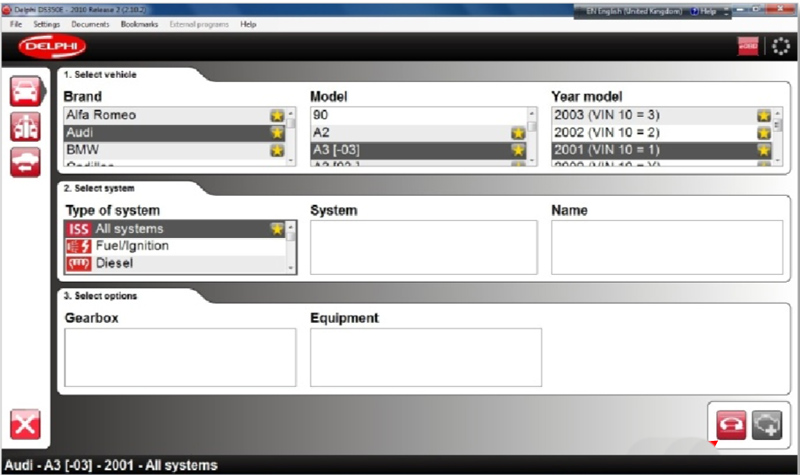The width and height of the screenshot is (800, 475).
Task: Click the empty System list box
Action: click(423, 247)
